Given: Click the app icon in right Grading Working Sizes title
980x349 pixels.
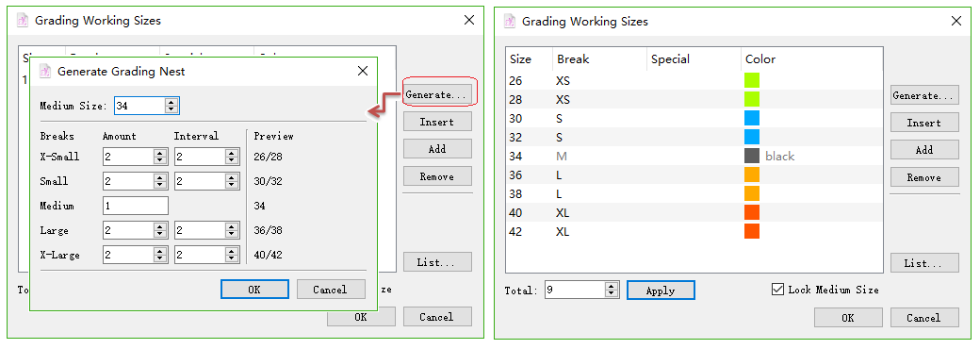Looking at the screenshot, I should click(510, 22).
